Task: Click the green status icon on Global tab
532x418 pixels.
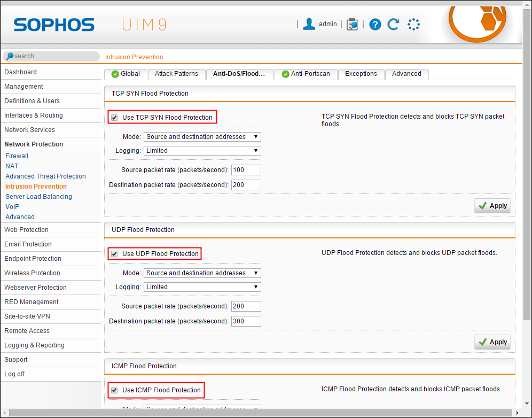Action: click(115, 74)
